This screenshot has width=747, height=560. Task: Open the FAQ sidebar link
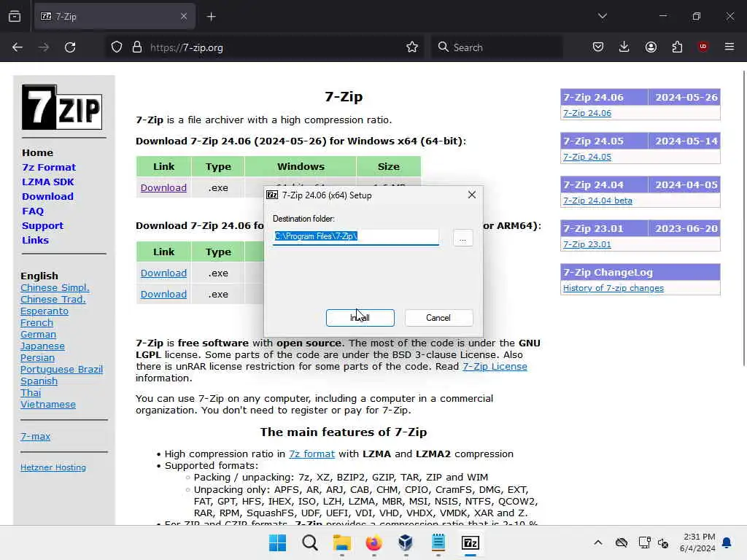(x=32, y=211)
